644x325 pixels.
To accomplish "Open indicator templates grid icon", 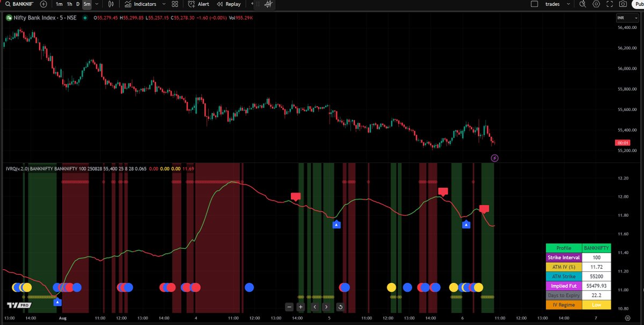I will [x=175, y=4].
